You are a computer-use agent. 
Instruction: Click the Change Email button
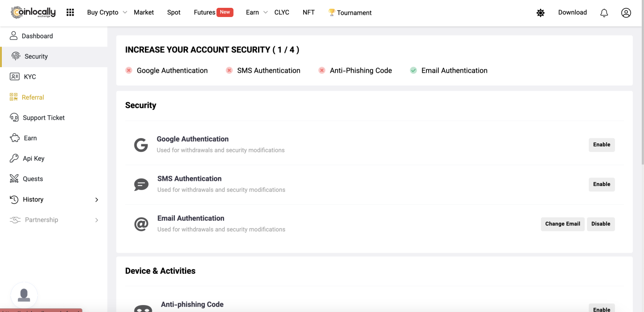click(562, 224)
